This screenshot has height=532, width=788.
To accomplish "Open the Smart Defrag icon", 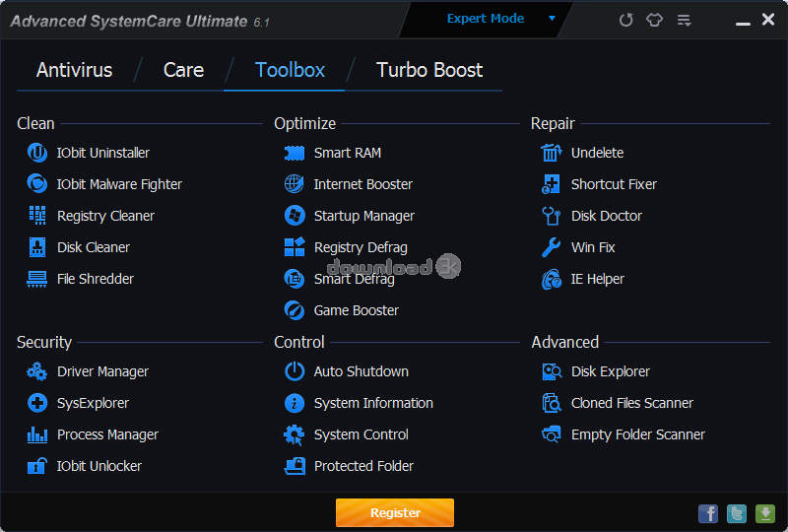I will (295, 279).
